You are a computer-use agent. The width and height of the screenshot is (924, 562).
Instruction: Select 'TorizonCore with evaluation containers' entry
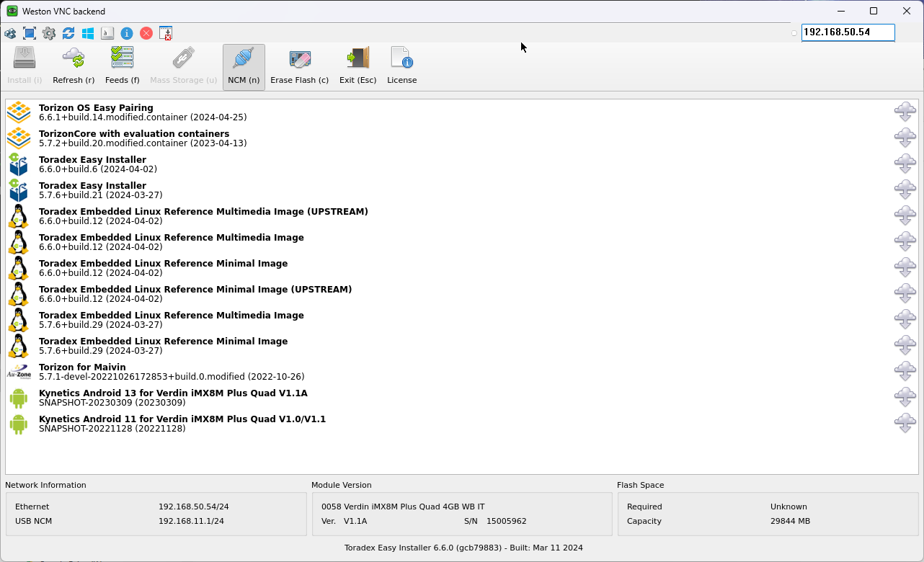point(461,138)
